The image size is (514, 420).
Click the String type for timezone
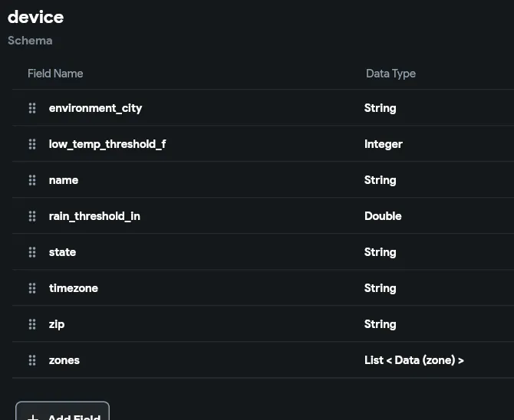click(381, 288)
